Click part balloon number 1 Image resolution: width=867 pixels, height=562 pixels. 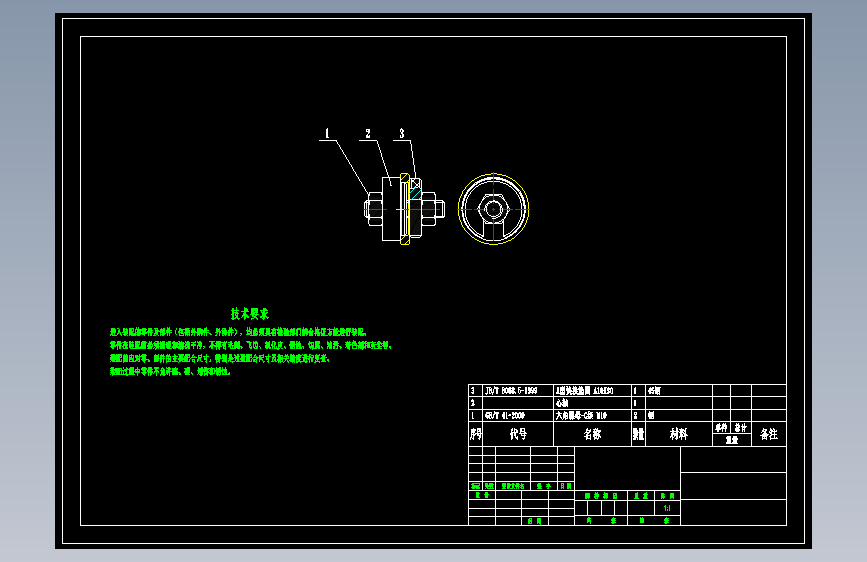[327, 133]
